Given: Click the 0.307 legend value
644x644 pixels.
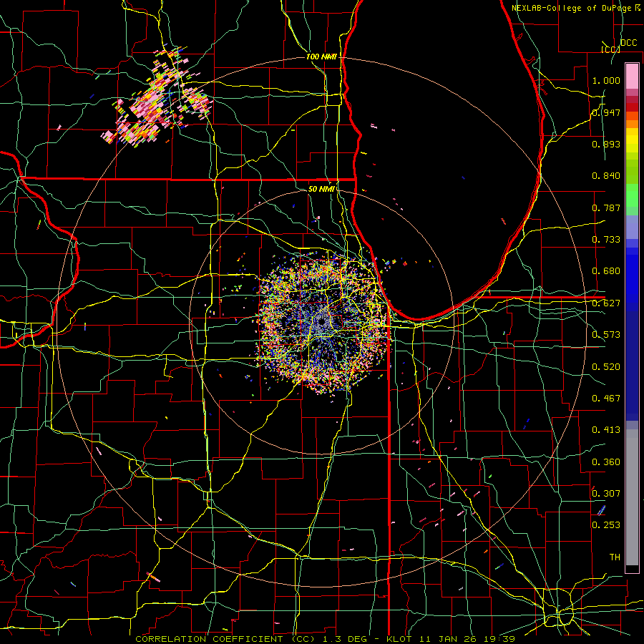Looking at the screenshot, I should point(606,494).
